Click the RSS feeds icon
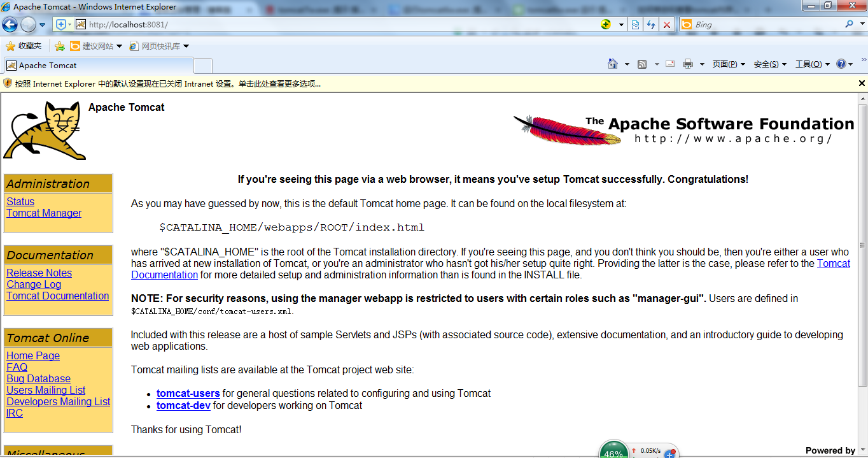Screen dimensions: 868x458 coord(642,64)
